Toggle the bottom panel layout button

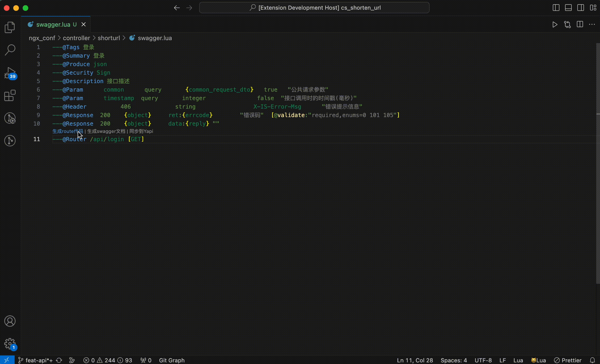pyautogui.click(x=568, y=8)
